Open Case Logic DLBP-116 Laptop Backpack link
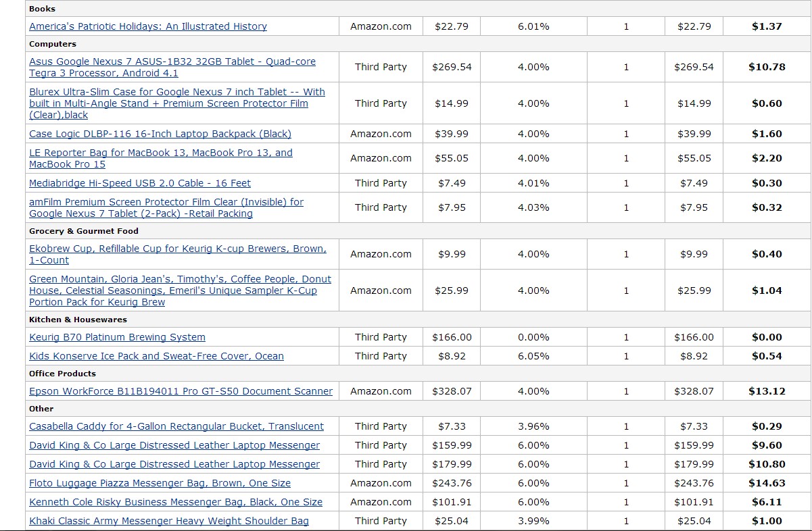812x531 pixels. (160, 134)
